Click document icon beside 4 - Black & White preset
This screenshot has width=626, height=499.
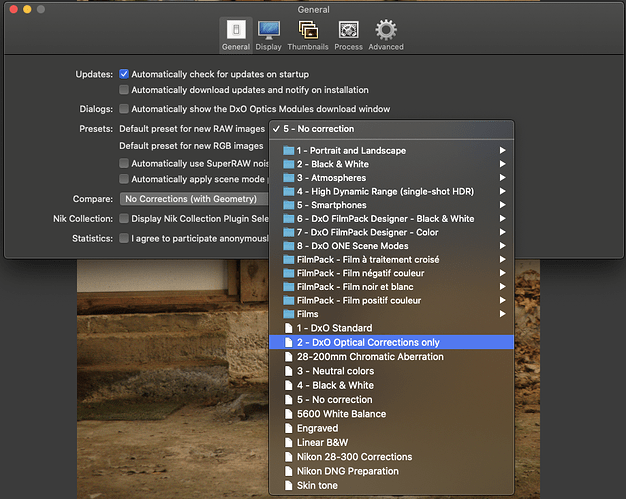pos(288,385)
